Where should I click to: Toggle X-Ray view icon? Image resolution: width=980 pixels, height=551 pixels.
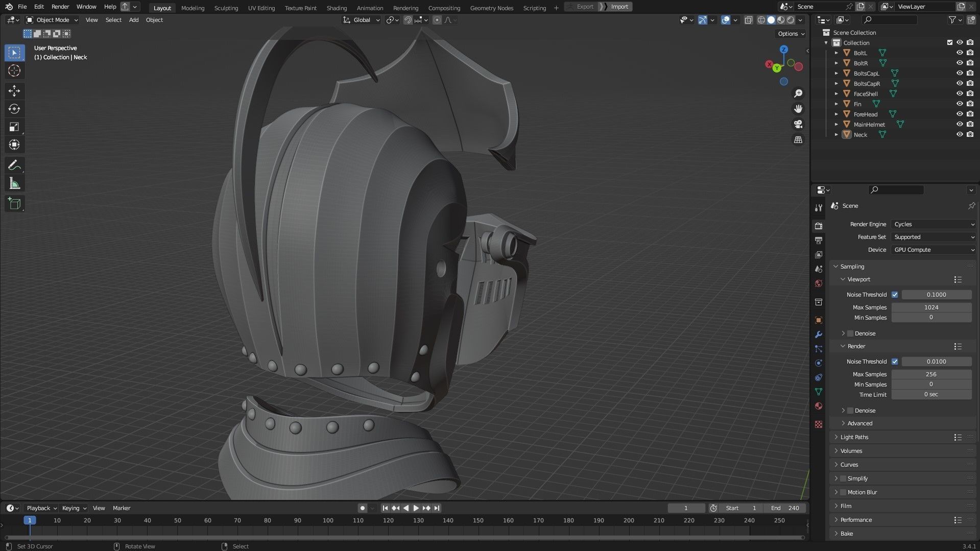[x=748, y=20]
